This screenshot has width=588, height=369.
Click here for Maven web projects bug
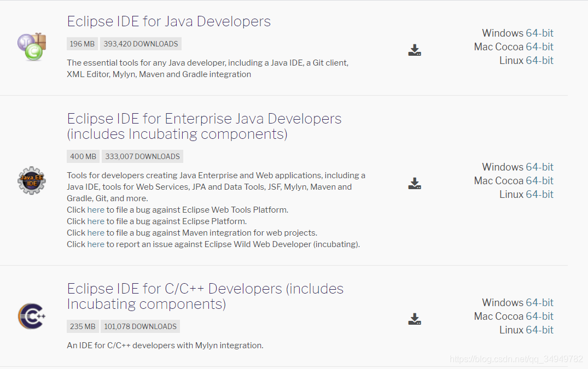pos(95,232)
